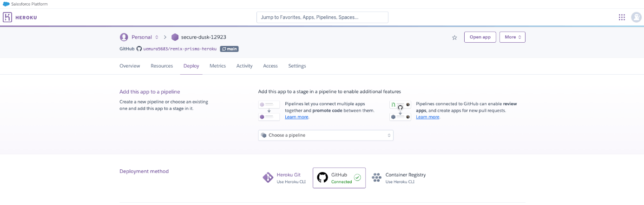Click the Salesforce cloud logo

[x=6, y=4]
